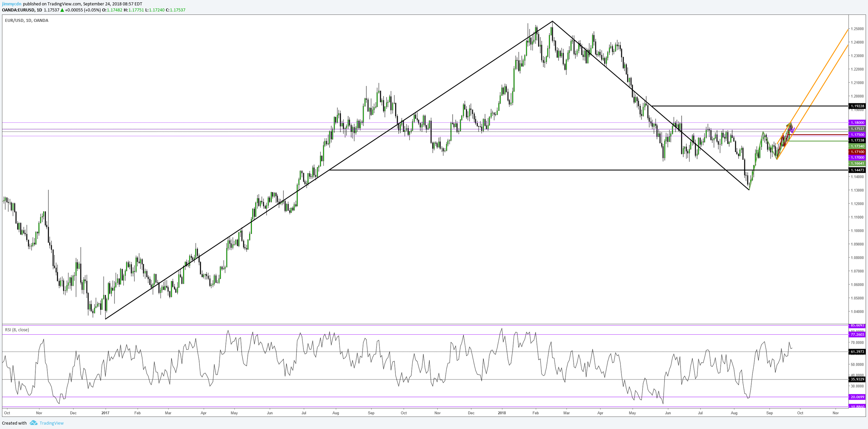Click the +0.00055 (+0.05%) change value
Viewport: 868px width, 429px height.
(x=83, y=10)
